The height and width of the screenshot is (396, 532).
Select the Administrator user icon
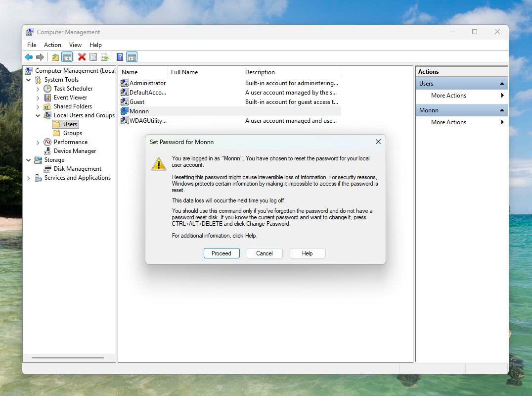point(125,83)
